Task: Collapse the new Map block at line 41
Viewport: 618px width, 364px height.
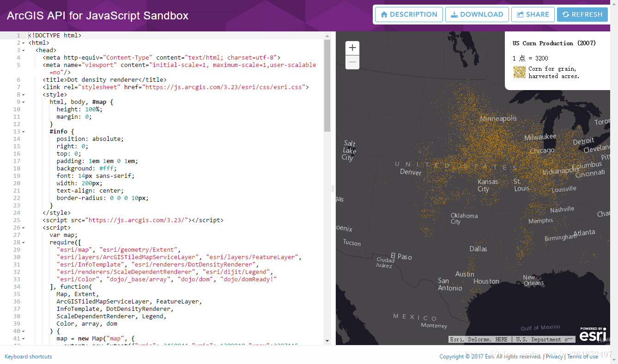Action: coord(24,339)
